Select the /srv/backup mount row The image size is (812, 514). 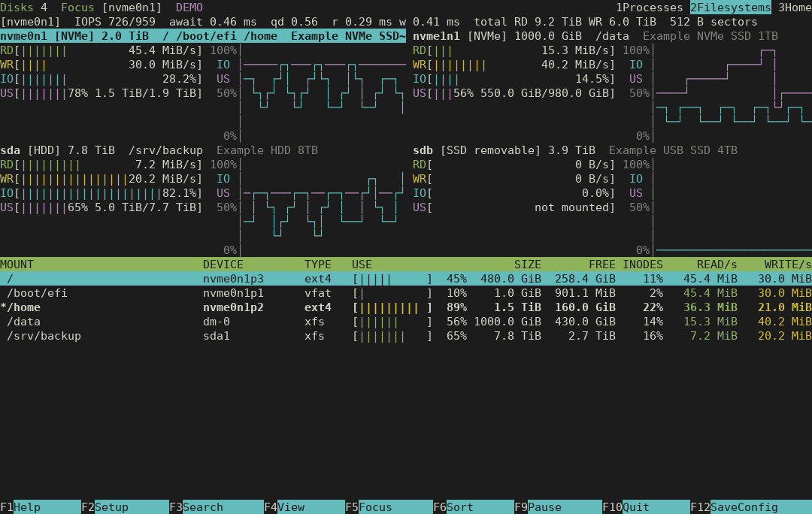[x=406, y=336]
